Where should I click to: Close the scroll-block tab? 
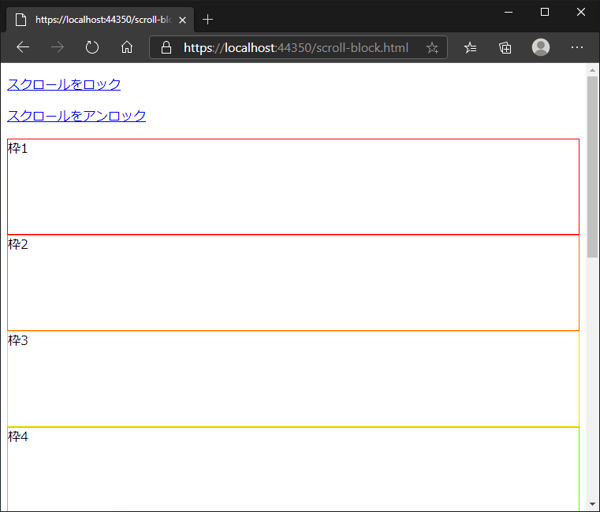coord(183,20)
